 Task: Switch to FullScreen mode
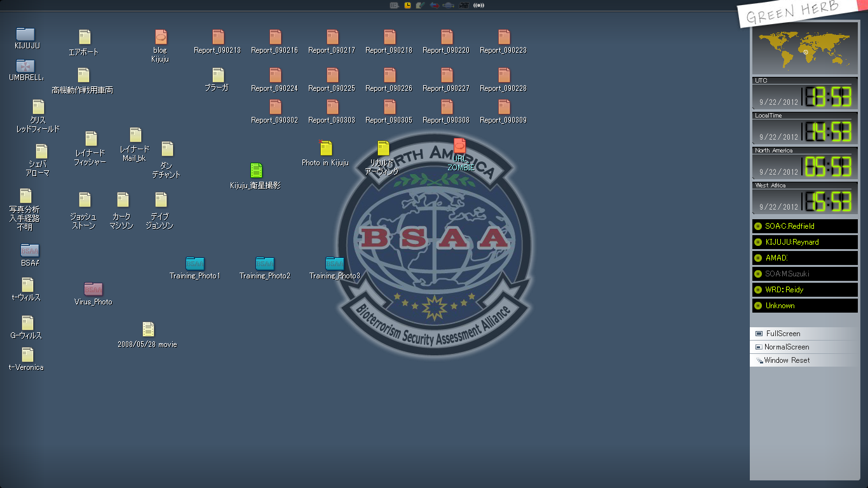click(783, 334)
